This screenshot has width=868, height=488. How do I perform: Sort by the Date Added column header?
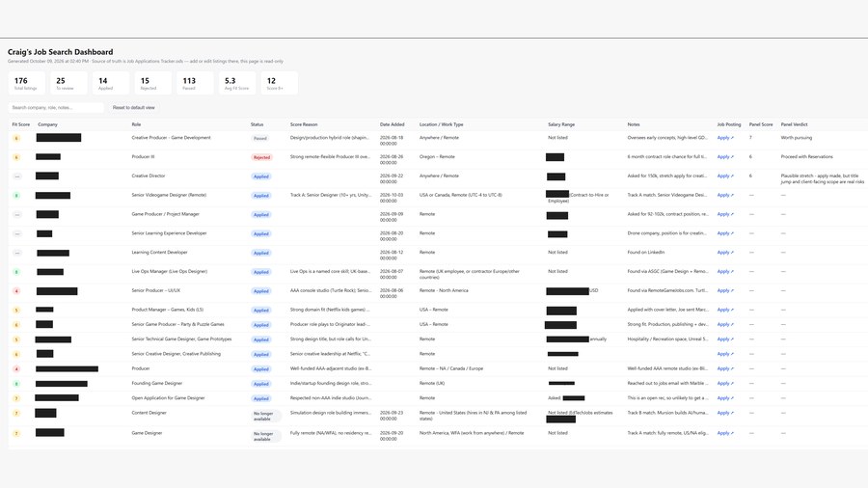[x=392, y=124]
